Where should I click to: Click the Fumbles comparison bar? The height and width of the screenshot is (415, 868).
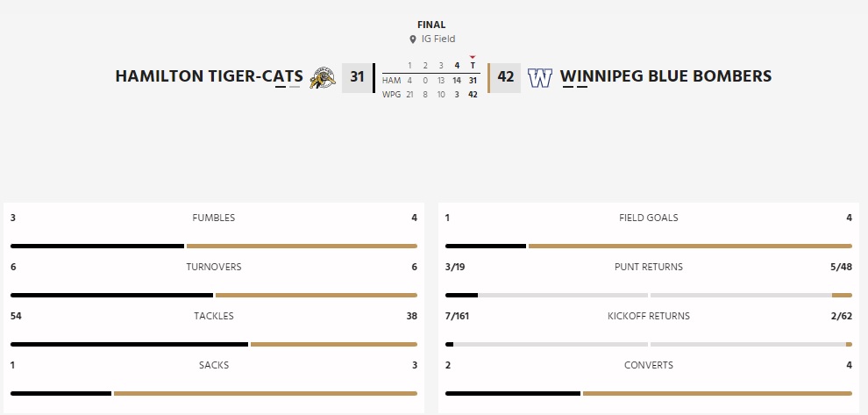click(213, 246)
